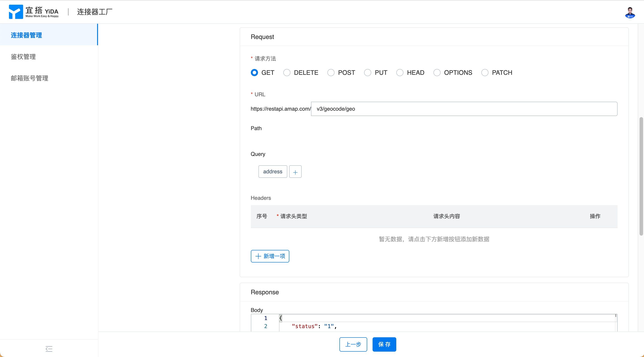Click the Query label
This screenshot has height=357, width=644.
point(258,154)
